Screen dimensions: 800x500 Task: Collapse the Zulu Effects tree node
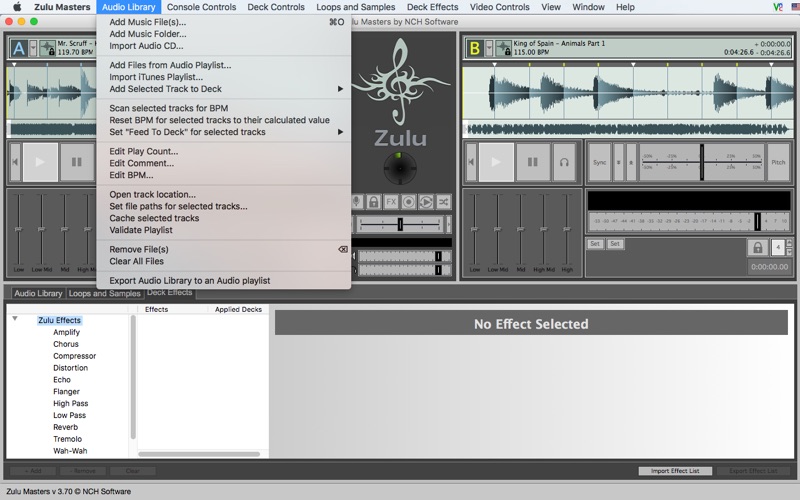pos(15,318)
